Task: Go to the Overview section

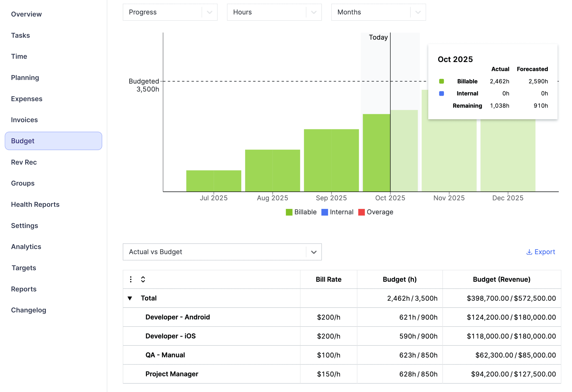Action: (26, 14)
